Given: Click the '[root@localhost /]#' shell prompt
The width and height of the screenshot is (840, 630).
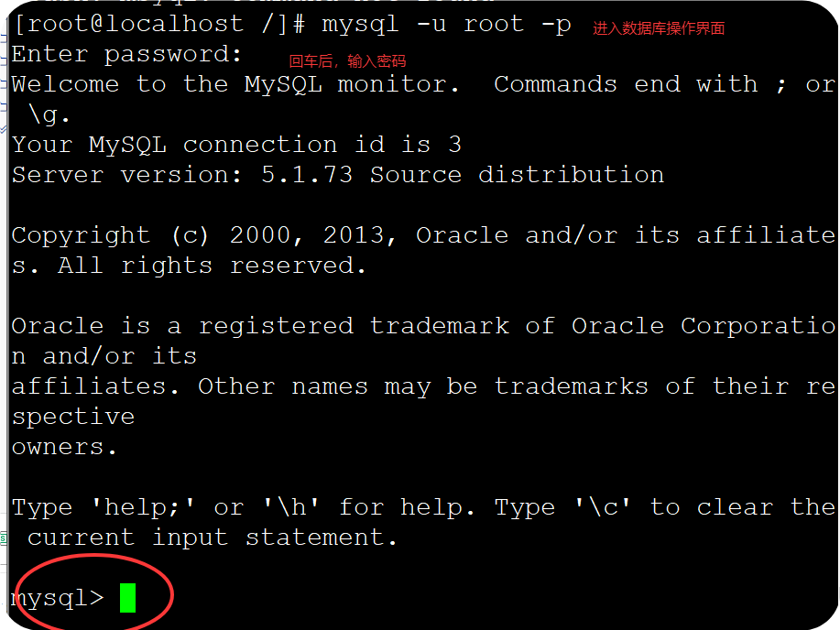Looking at the screenshot, I should point(159,25).
